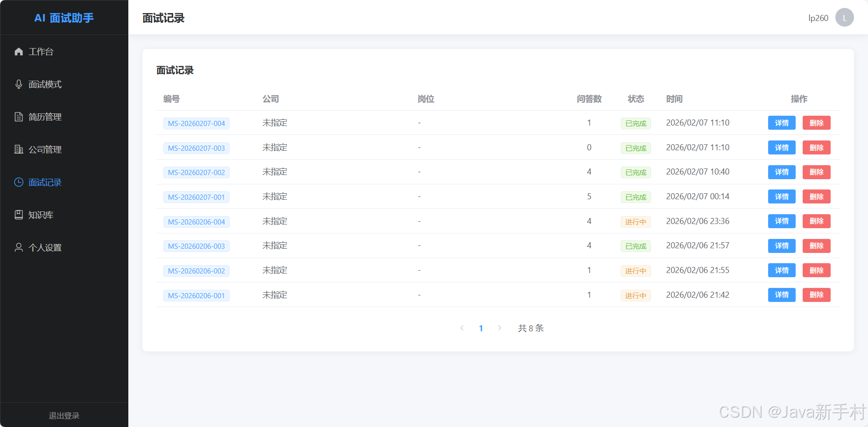Click 已完成 status of MS-20260206-003

[x=636, y=246]
